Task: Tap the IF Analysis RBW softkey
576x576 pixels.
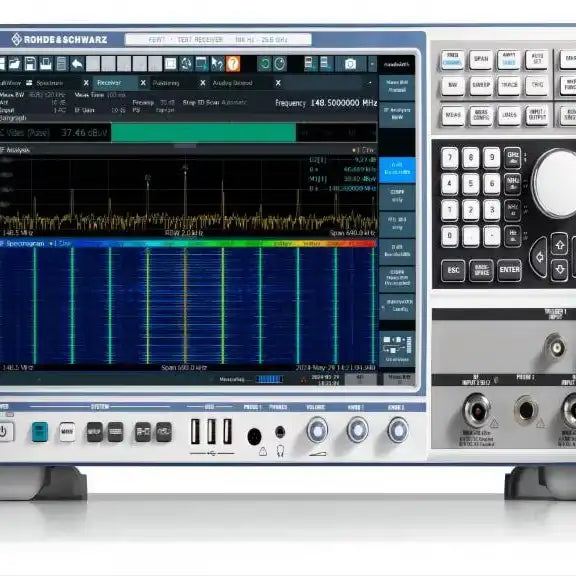Action: click(x=397, y=114)
